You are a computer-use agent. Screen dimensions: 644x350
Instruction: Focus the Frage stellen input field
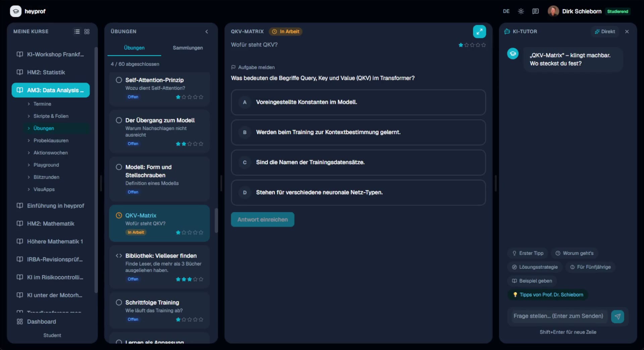tap(558, 316)
